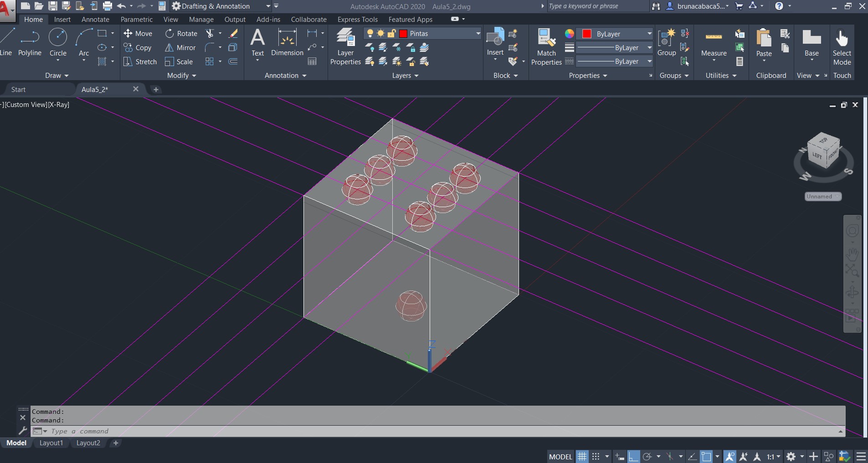Image resolution: width=868 pixels, height=463 pixels.
Task: Click the Erase tool icon
Action: click(x=233, y=33)
